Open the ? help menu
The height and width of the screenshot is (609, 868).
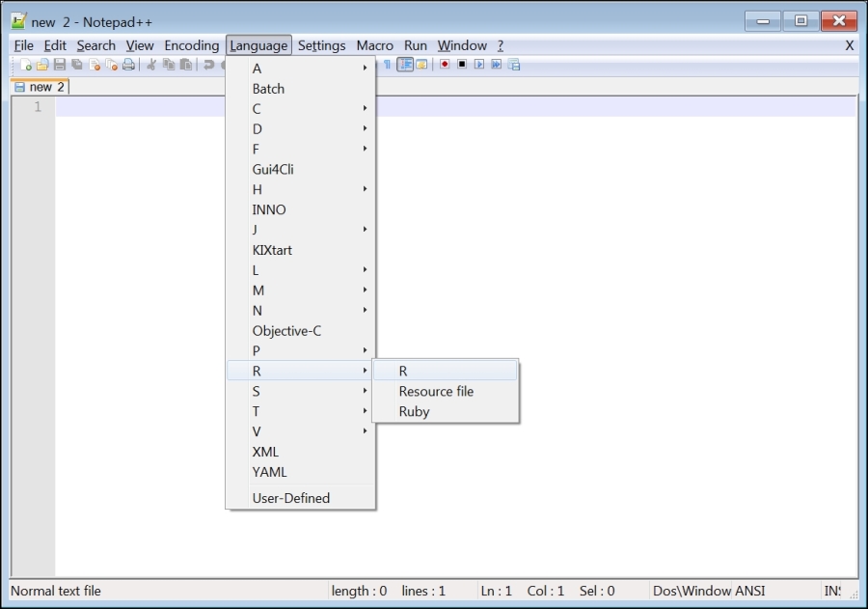click(501, 45)
